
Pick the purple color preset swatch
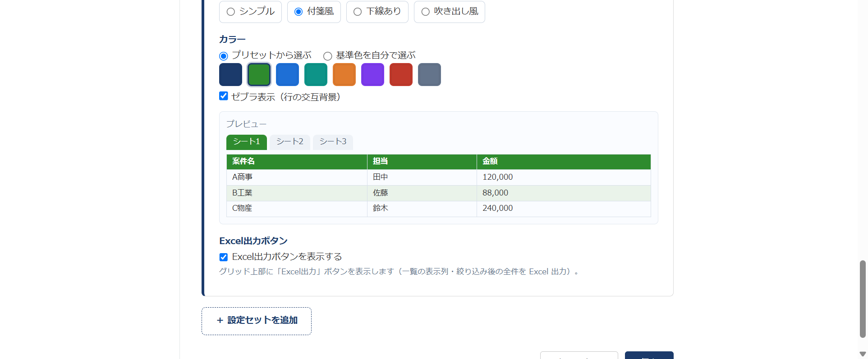pos(372,74)
